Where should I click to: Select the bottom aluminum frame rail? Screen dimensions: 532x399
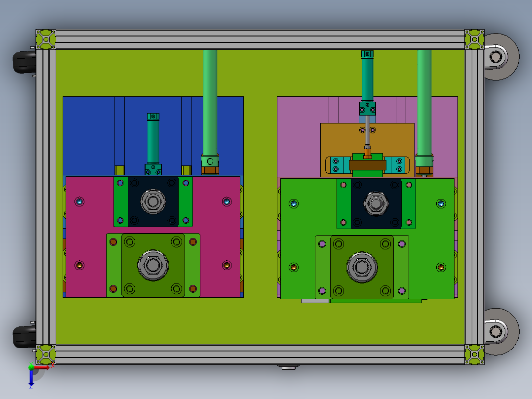tap(260, 355)
